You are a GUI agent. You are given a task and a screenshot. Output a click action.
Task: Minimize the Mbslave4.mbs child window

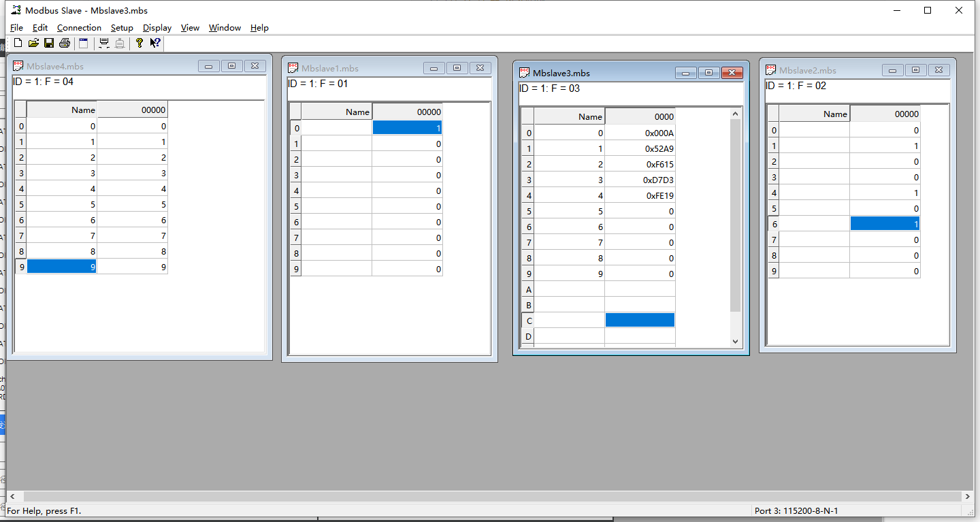tap(209, 66)
